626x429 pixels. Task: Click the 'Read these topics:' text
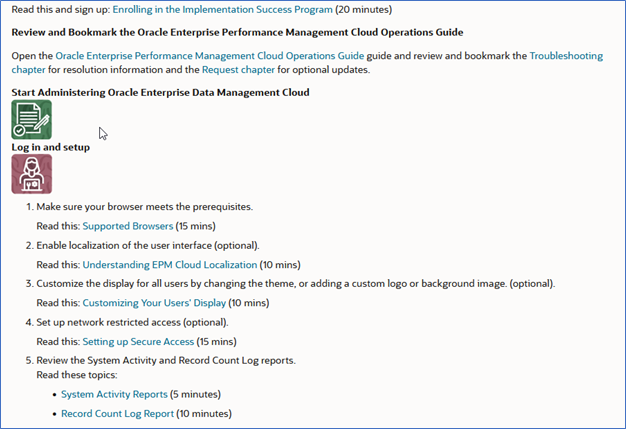(77, 375)
